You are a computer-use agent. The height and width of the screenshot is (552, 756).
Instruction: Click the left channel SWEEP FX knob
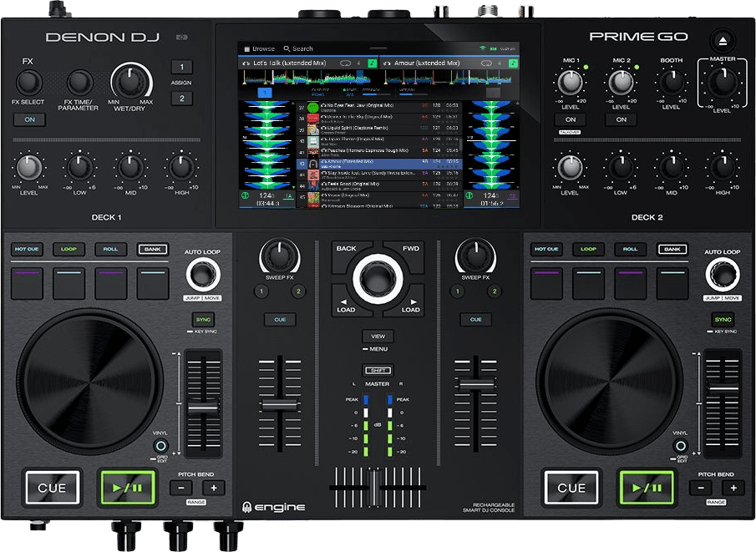click(x=280, y=256)
